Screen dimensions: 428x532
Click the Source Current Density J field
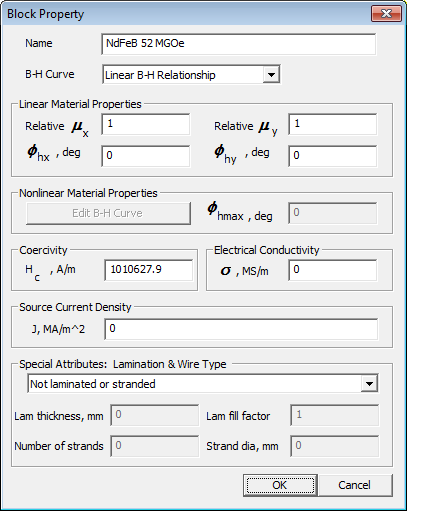coord(241,329)
